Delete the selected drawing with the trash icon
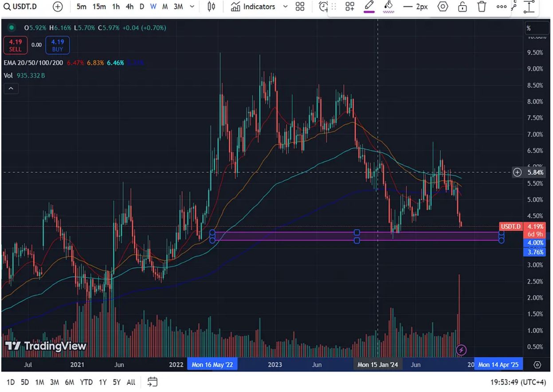The image size is (553, 392). click(482, 7)
